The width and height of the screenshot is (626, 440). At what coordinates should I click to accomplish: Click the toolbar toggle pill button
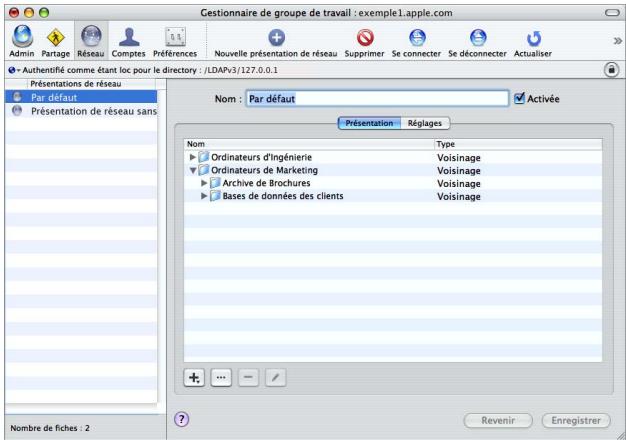612,13
